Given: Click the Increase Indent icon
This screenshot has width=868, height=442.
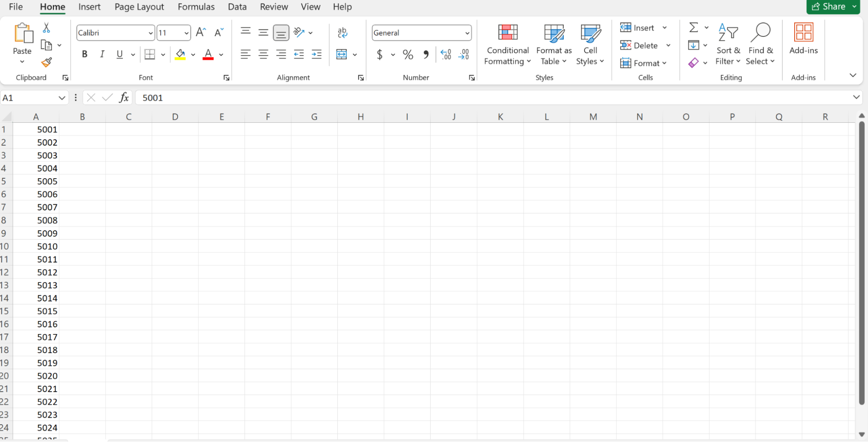Looking at the screenshot, I should (x=317, y=54).
